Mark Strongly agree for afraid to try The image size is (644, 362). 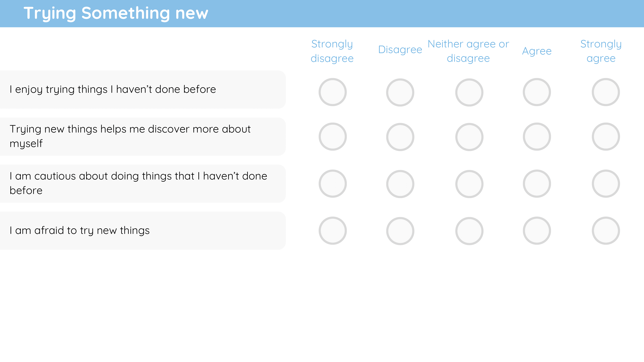[606, 231]
